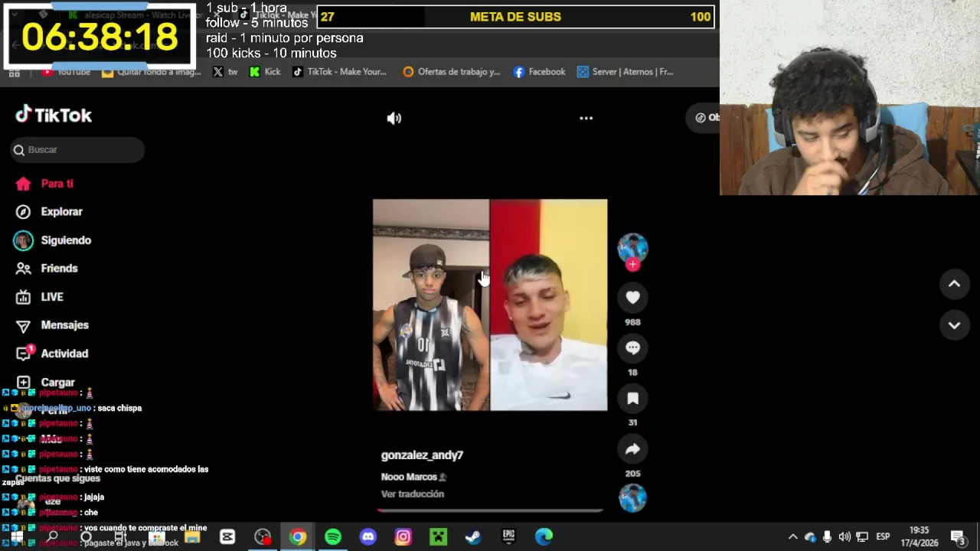Save video with bookmark icon
This screenshot has height=551, width=980.
(632, 398)
